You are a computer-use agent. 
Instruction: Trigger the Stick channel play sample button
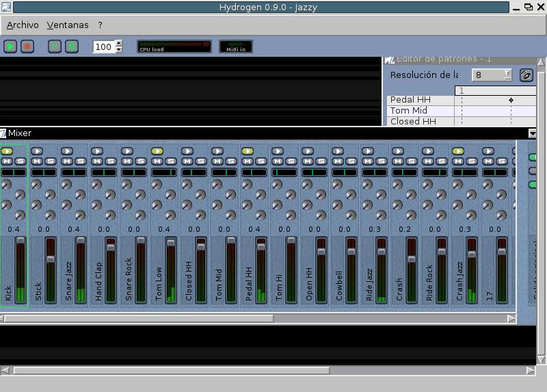pyautogui.click(x=37, y=151)
